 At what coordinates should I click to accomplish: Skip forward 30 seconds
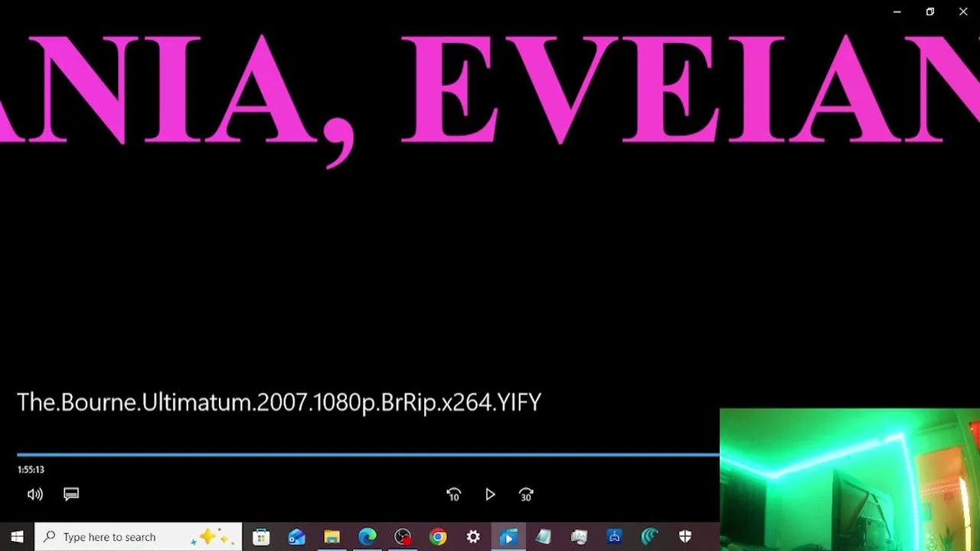point(526,495)
